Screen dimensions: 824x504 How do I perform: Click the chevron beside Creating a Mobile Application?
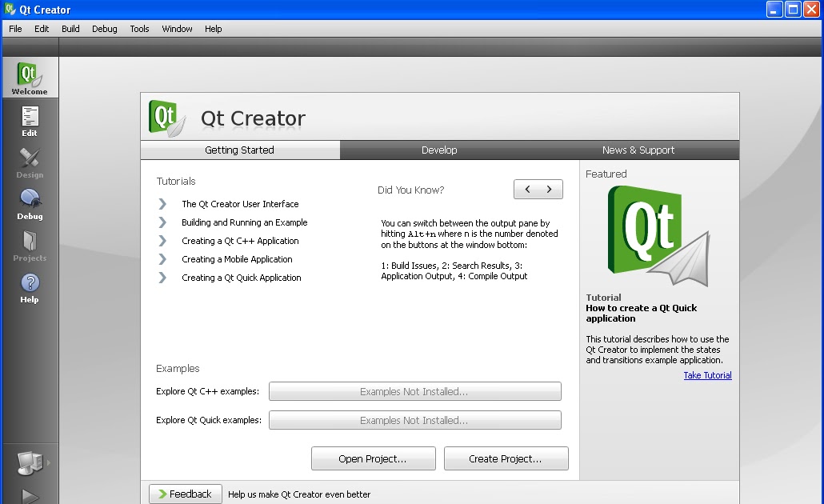tap(162, 259)
